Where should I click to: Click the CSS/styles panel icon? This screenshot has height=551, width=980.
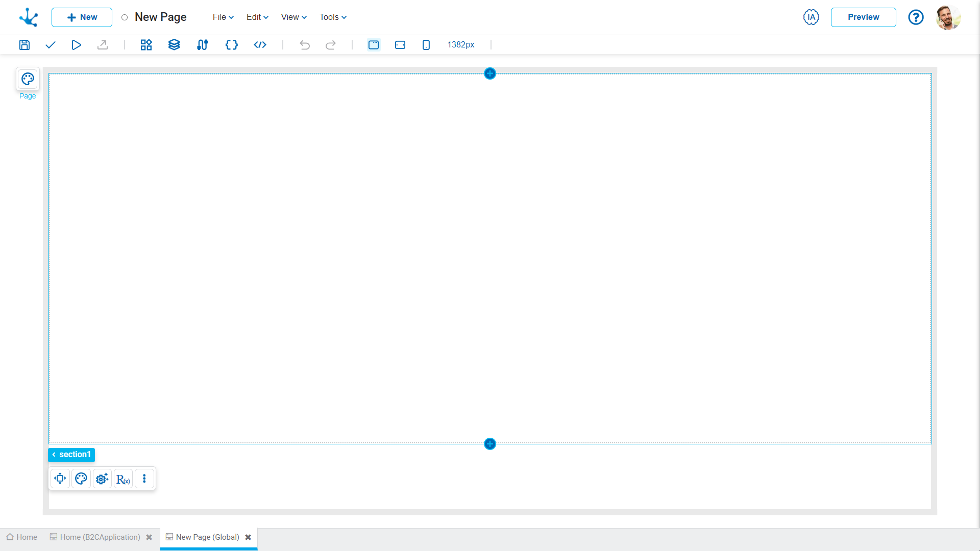(x=231, y=44)
